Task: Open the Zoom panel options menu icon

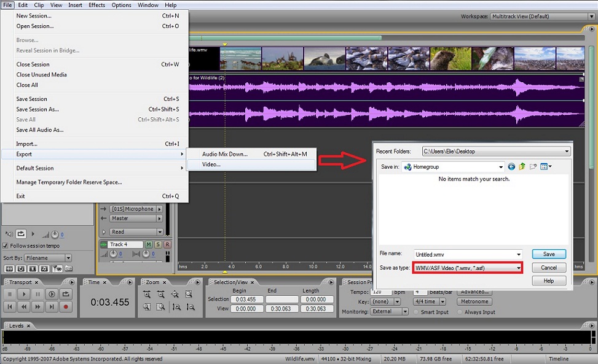Action: 197,282
